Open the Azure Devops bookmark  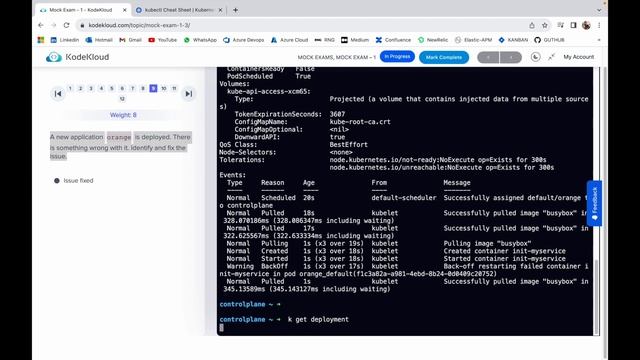(244, 40)
